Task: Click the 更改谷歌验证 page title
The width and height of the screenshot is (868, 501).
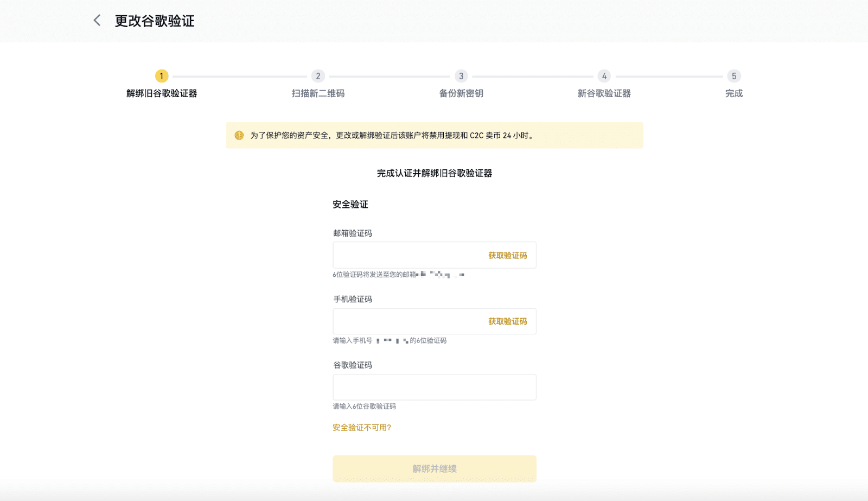Action: point(155,21)
